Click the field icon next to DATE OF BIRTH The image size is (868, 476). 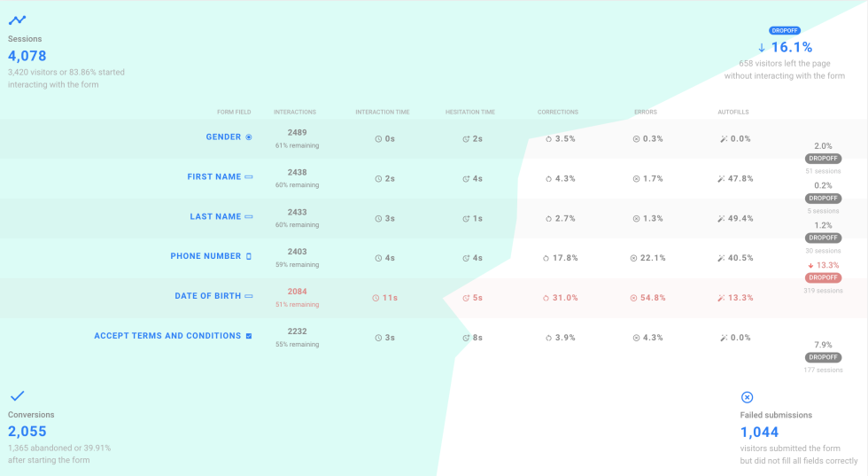(249, 296)
